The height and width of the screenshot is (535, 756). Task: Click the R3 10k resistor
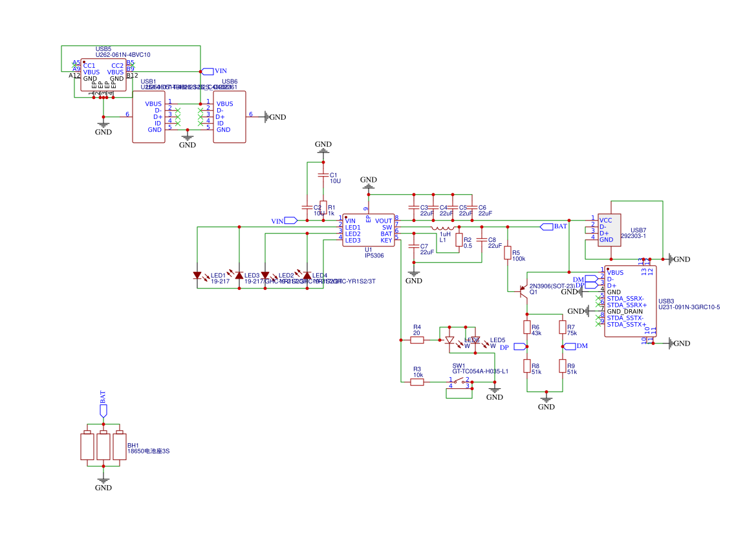pyautogui.click(x=417, y=382)
